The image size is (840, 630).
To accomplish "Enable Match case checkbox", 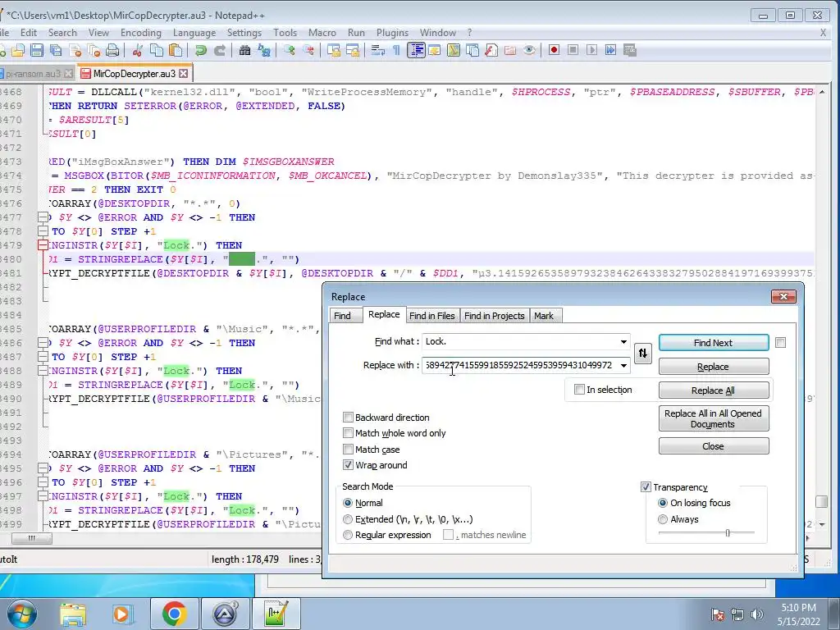I will [348, 449].
